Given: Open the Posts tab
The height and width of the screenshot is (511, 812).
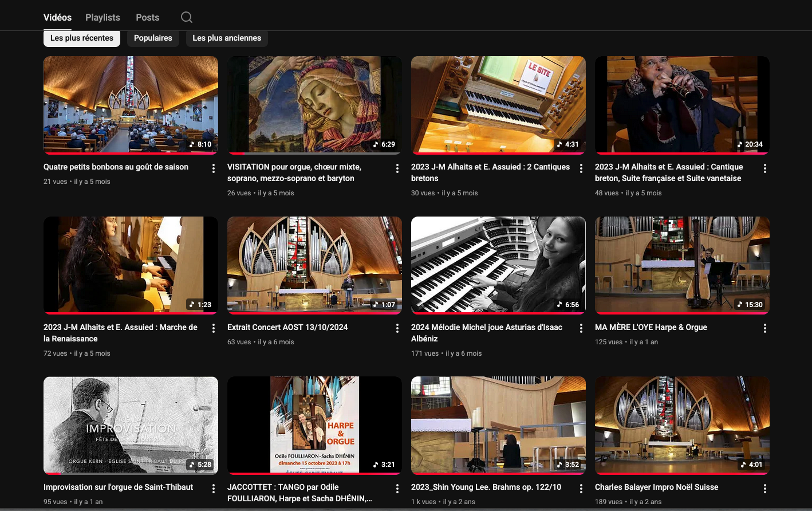Looking at the screenshot, I should tap(148, 17).
